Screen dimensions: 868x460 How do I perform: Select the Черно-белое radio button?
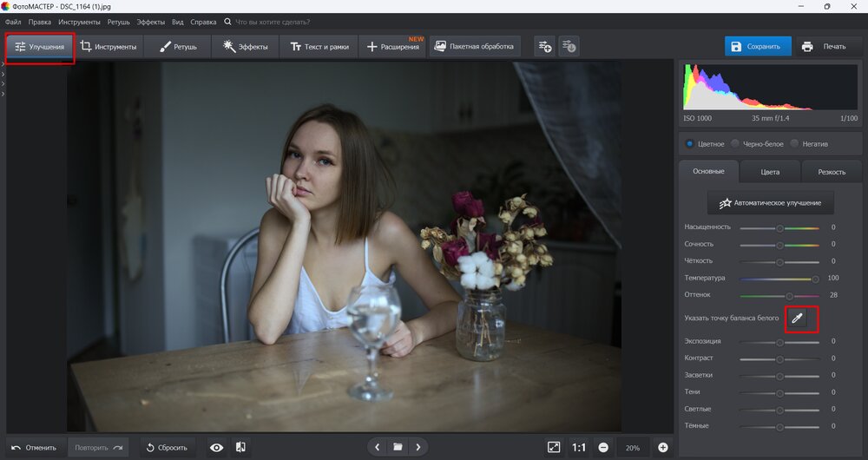click(x=735, y=143)
